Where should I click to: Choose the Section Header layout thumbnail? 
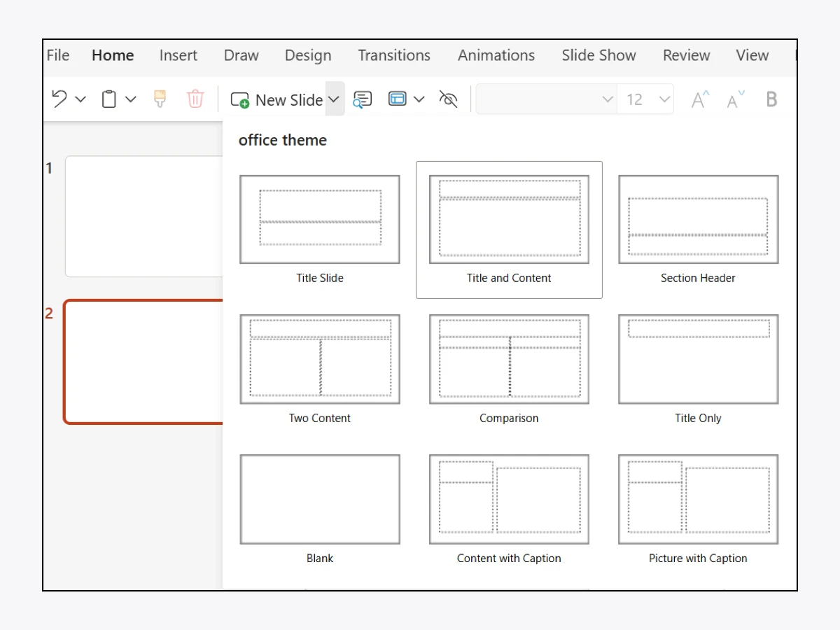tap(699, 219)
